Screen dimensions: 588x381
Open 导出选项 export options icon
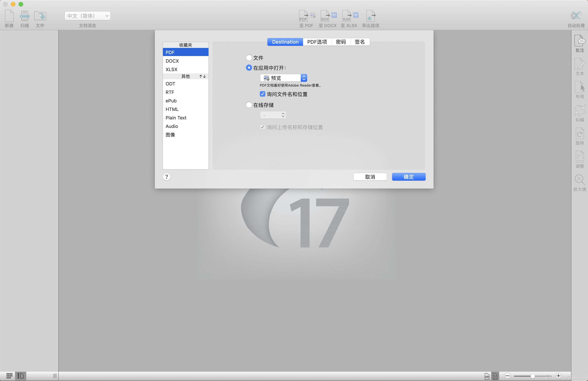[370, 16]
